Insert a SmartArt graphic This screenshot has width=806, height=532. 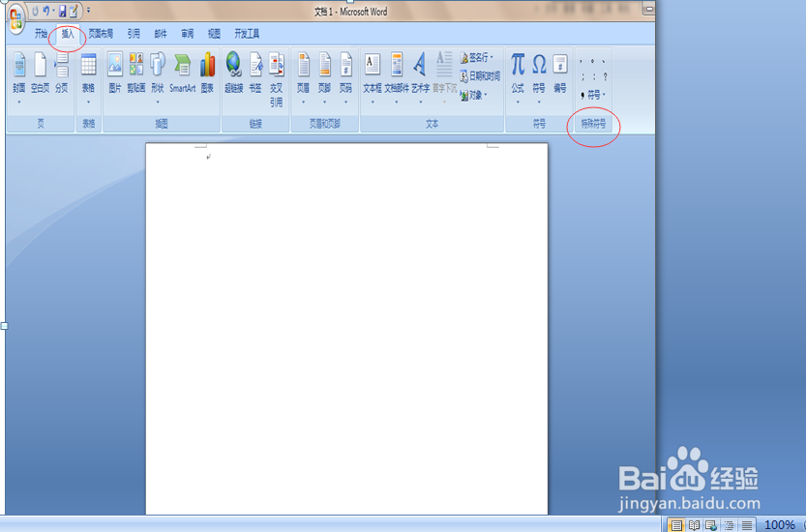pos(183,72)
